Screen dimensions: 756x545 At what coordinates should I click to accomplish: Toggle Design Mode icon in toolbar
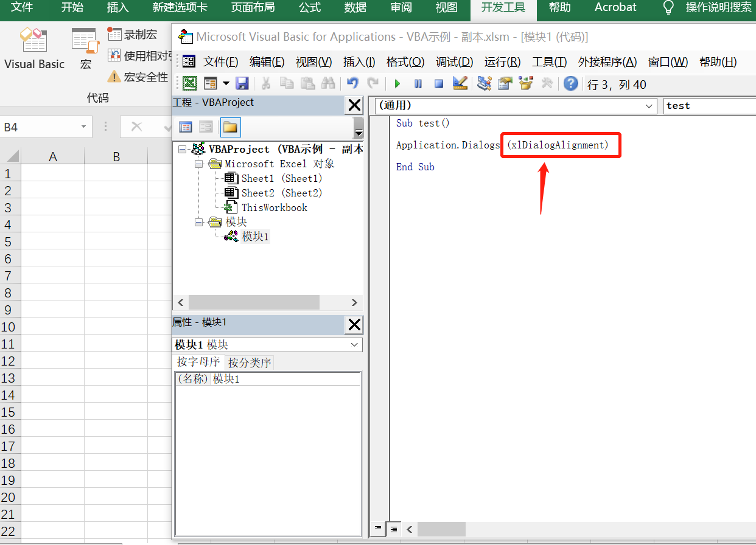(460, 84)
